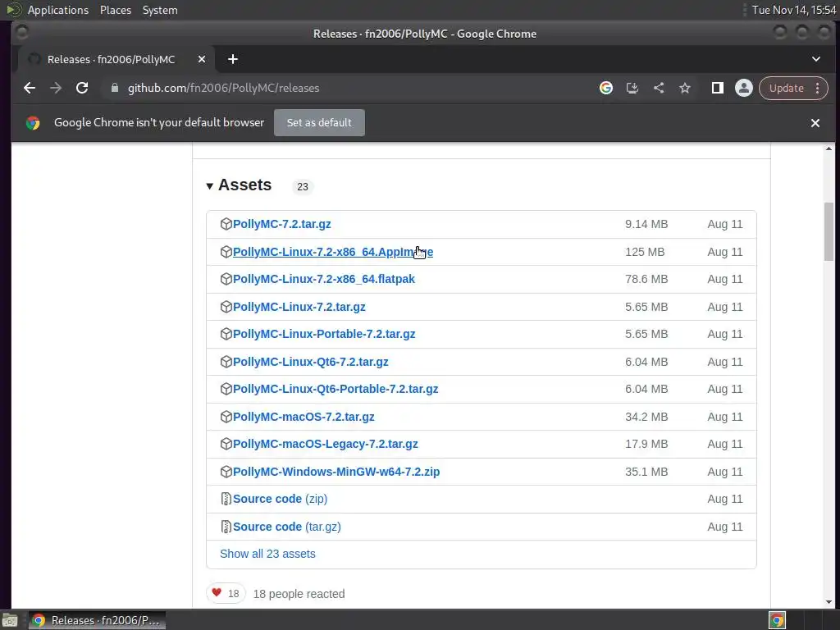The image size is (840, 630).
Task: Go back to the previous page
Action: [x=30, y=89]
